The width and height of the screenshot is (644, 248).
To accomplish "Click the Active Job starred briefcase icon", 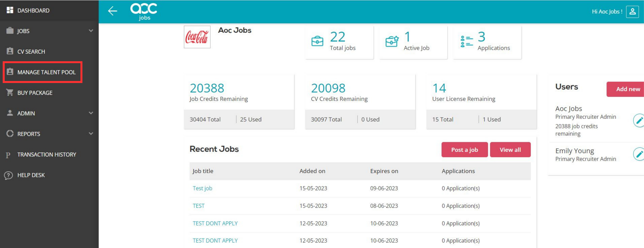I will point(392,41).
